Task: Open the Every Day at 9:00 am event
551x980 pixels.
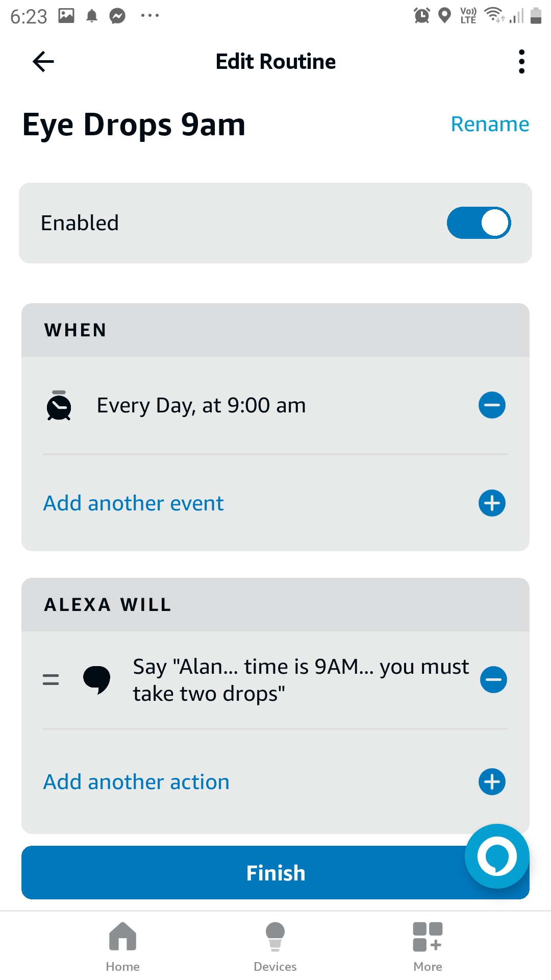Action: (x=201, y=406)
